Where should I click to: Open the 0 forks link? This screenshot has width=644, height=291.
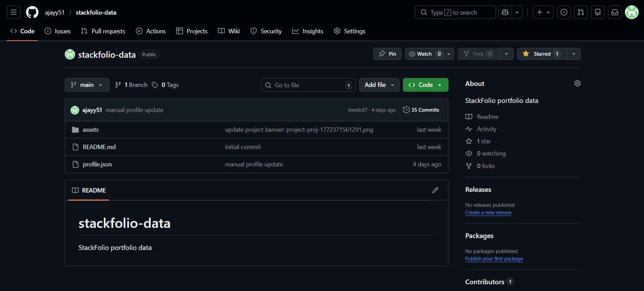point(480,166)
